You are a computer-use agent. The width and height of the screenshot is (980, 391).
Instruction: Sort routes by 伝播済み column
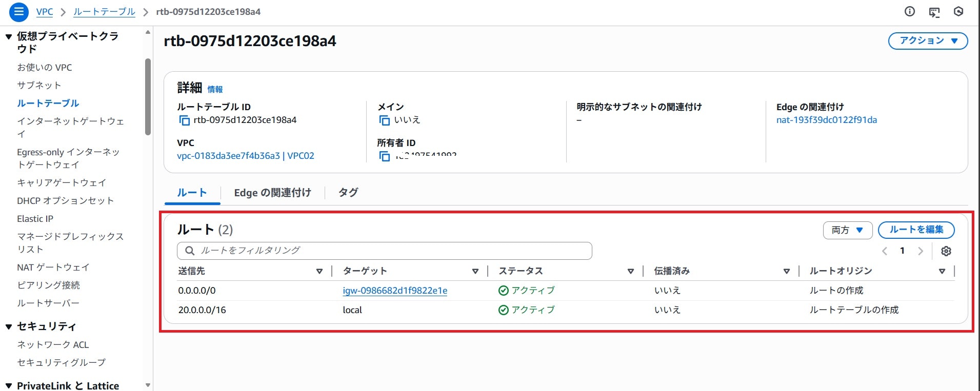(x=787, y=271)
